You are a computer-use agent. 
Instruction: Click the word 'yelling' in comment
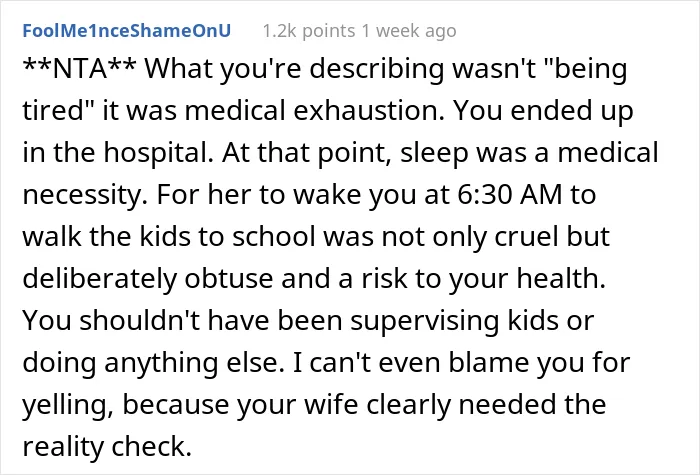click(x=67, y=405)
